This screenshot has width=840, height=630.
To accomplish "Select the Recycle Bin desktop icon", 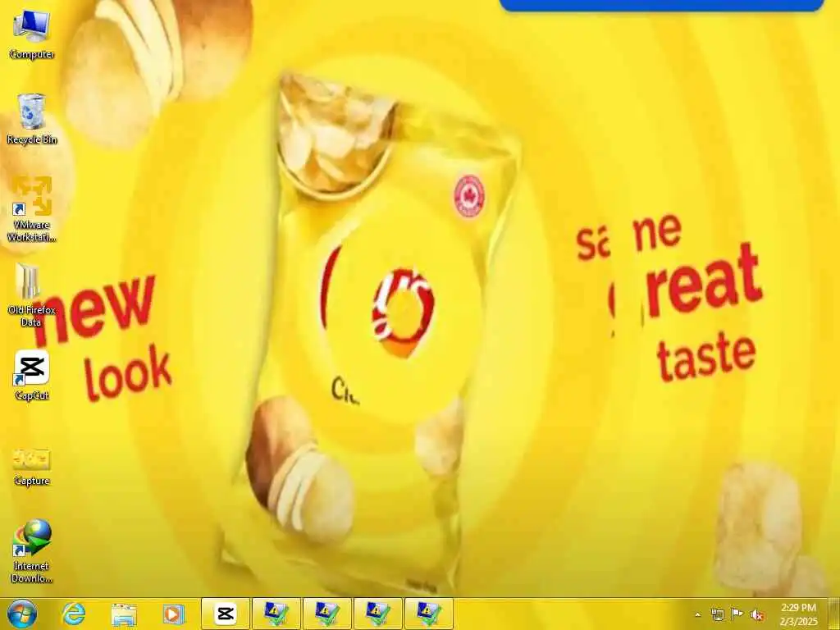I will pos(32,119).
